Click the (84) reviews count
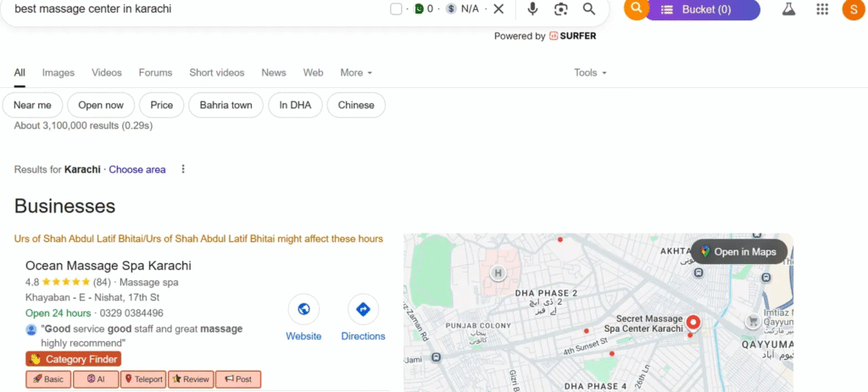 click(102, 283)
